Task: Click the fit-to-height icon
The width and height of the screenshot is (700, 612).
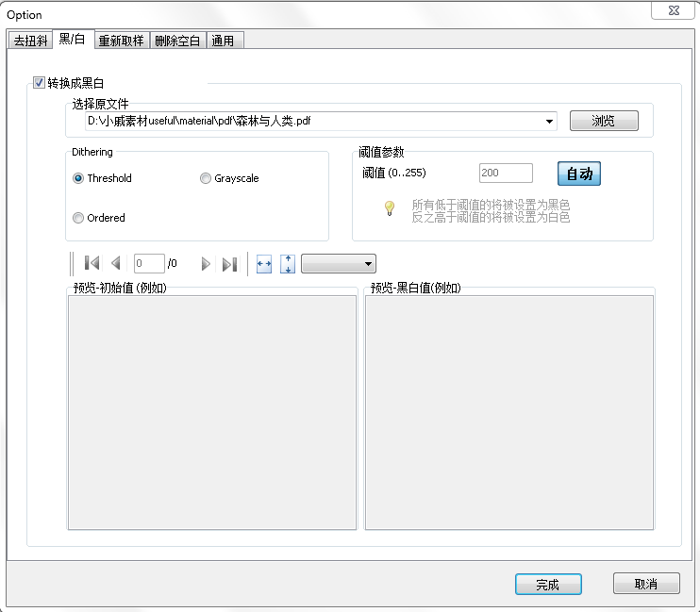Action: tap(288, 264)
